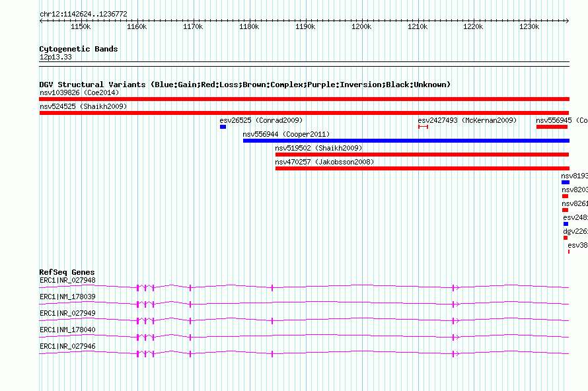Screen dimensions: 588x391
Task: Click the ERC1|NR_027948 gene model line
Action: tap(304, 287)
